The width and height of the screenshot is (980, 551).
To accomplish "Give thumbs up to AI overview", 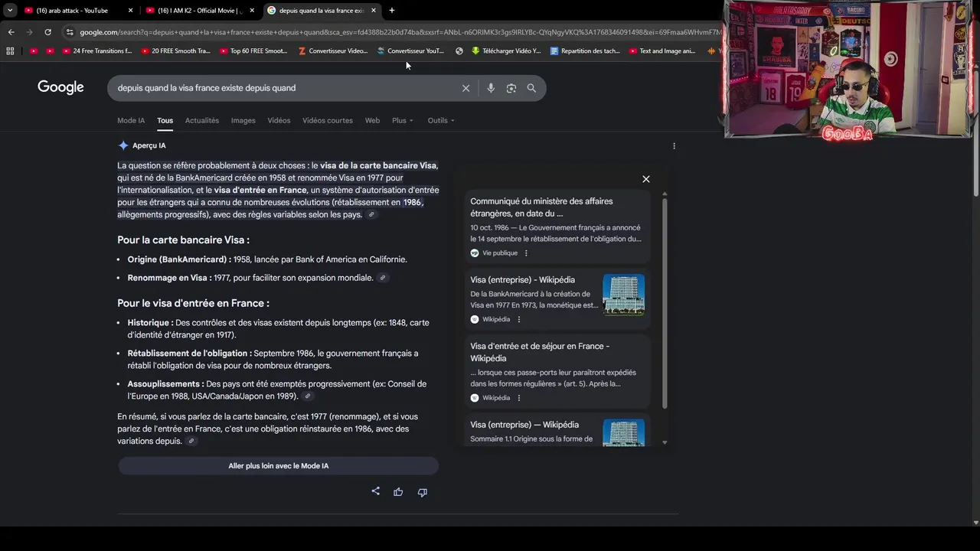I will [x=398, y=492].
